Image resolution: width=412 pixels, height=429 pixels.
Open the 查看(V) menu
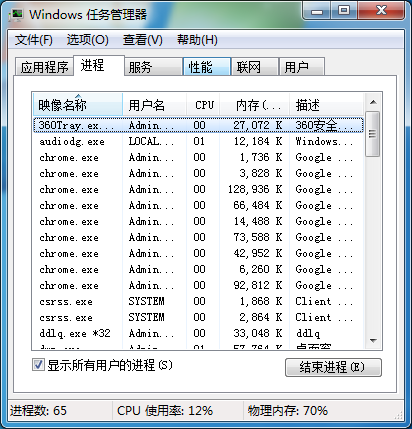pos(143,40)
